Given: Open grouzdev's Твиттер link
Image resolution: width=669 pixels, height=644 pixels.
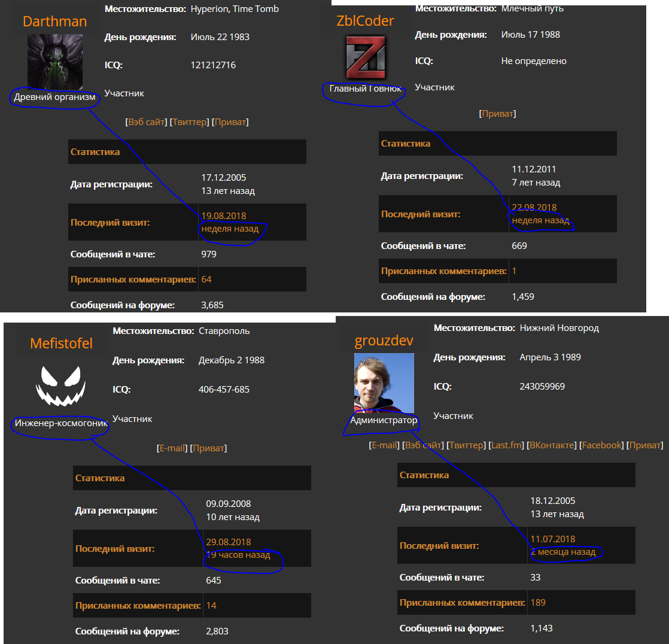Looking at the screenshot, I should point(466,445).
